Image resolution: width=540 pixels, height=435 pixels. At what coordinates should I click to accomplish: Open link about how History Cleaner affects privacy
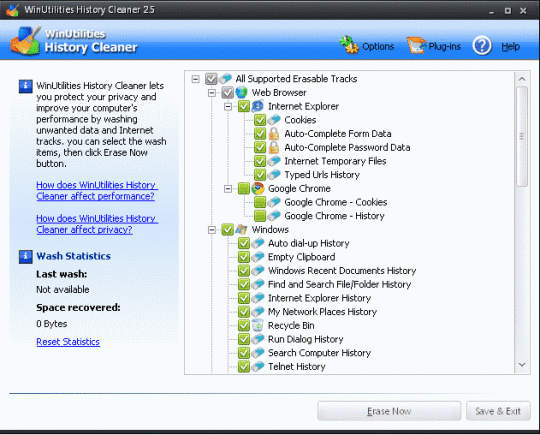click(x=97, y=224)
